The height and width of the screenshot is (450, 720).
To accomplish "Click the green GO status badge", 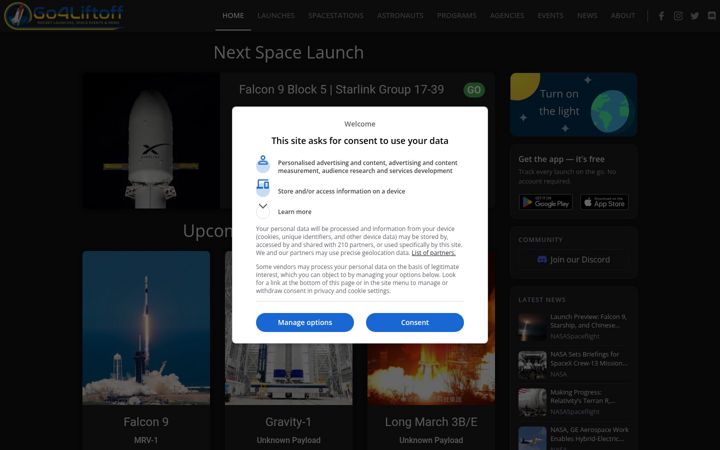I will (x=474, y=90).
